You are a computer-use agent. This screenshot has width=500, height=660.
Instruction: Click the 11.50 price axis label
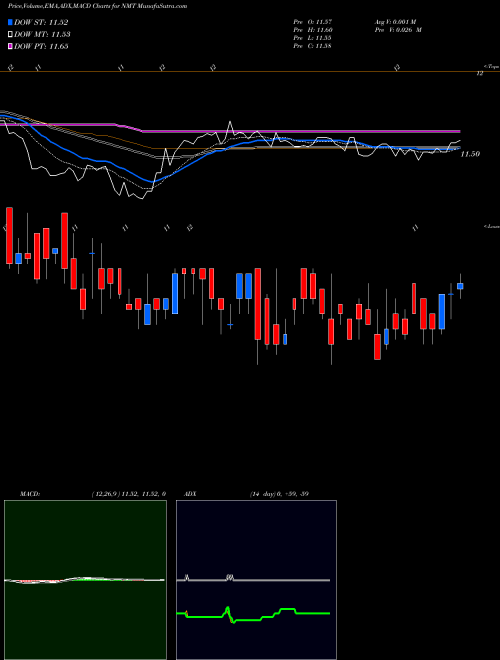coord(470,154)
